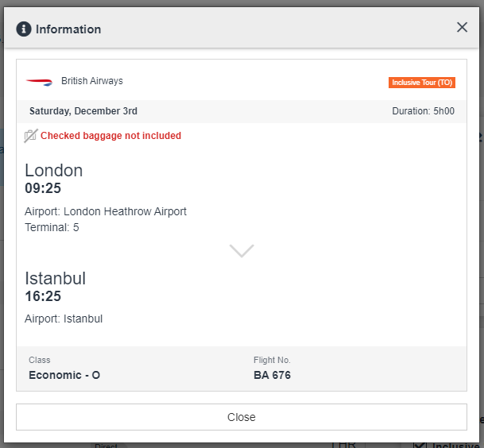The width and height of the screenshot is (484, 448).
Task: Click the down chevron between London and Istanbul
Action: 242,250
